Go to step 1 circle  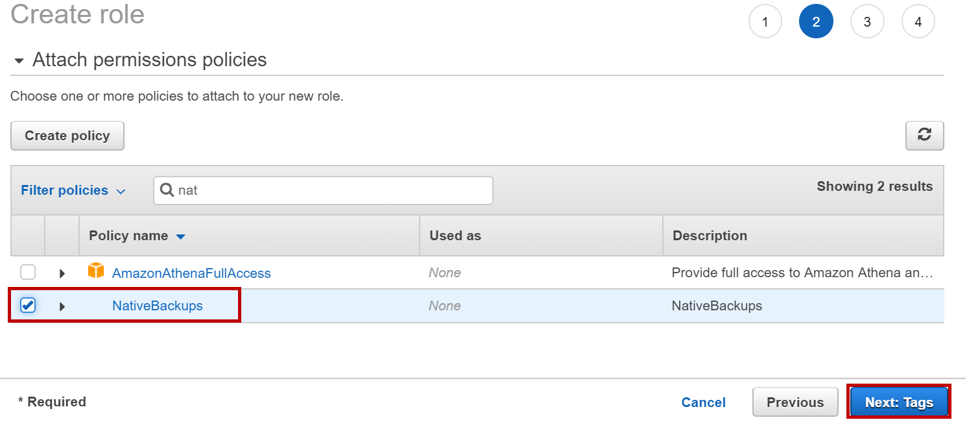[x=765, y=22]
